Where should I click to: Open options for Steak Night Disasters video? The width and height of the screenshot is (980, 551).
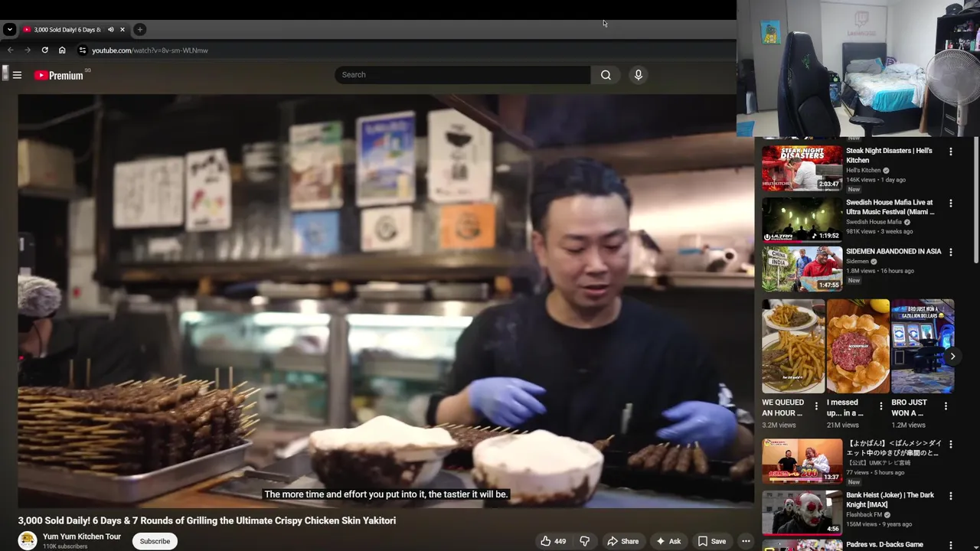[951, 152]
